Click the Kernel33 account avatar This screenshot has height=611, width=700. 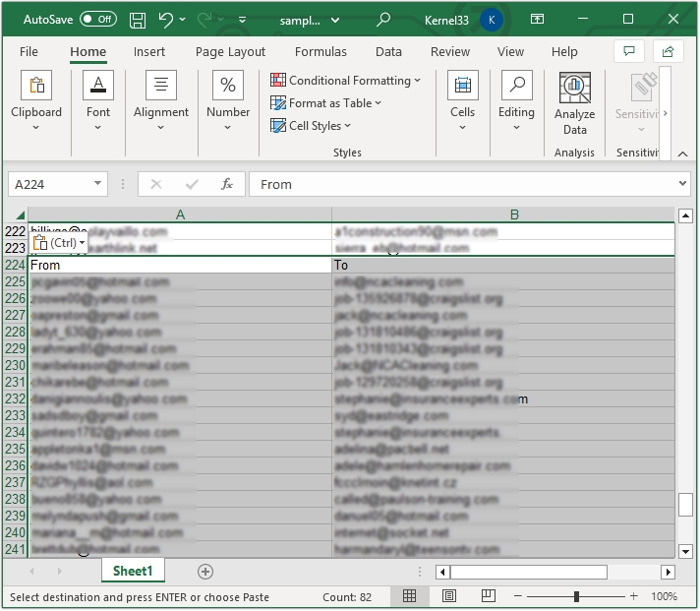492,20
